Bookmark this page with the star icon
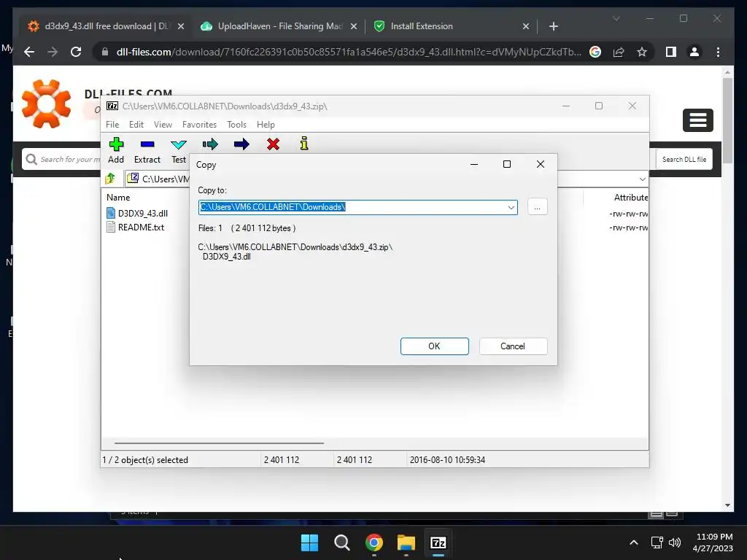The height and width of the screenshot is (560, 747). pyautogui.click(x=642, y=52)
